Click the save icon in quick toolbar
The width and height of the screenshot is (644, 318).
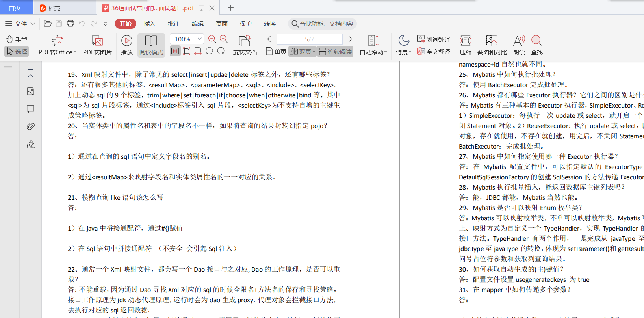pos(59,24)
